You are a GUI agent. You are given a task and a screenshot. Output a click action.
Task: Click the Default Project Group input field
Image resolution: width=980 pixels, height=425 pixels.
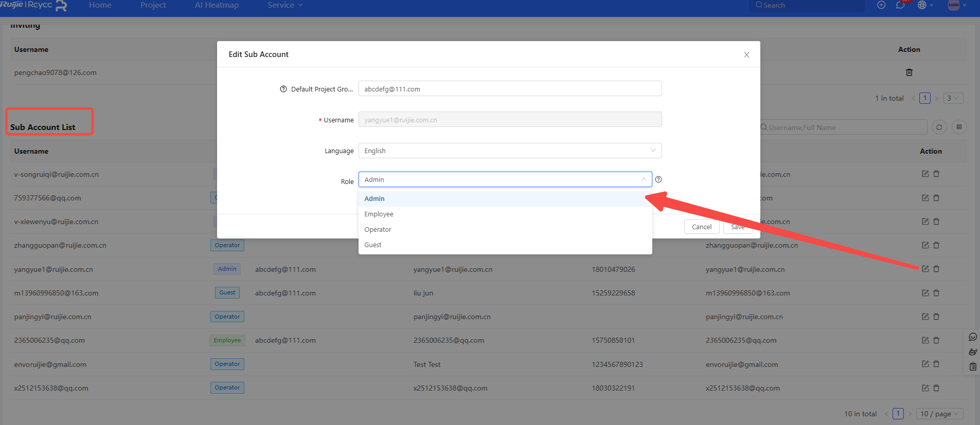click(x=510, y=89)
